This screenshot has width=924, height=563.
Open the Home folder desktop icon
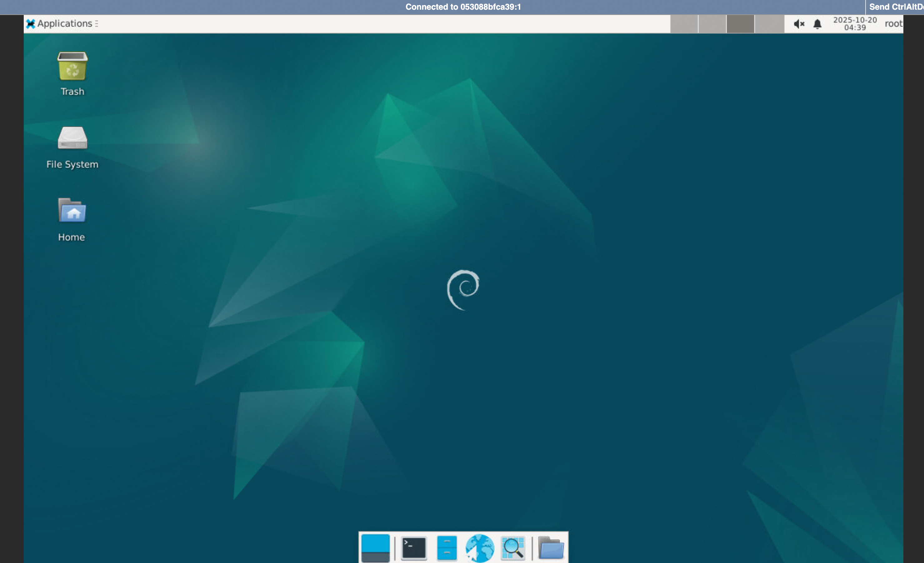pyautogui.click(x=72, y=211)
